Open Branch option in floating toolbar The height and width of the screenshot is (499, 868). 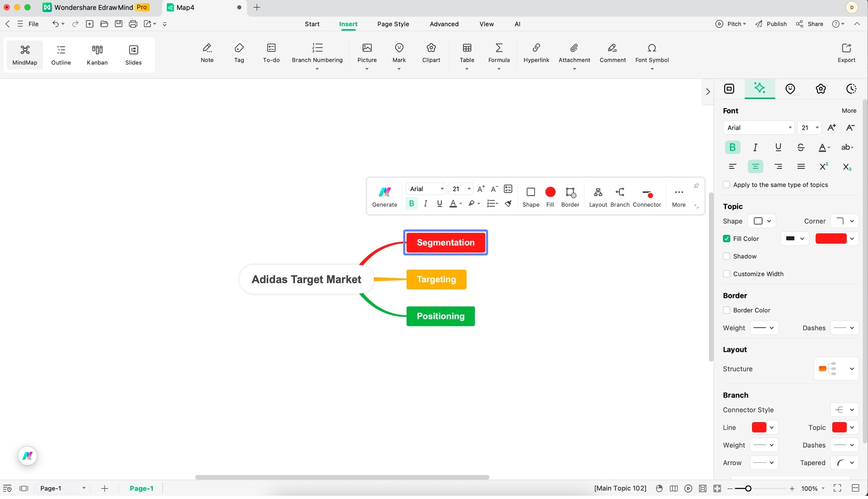620,197
